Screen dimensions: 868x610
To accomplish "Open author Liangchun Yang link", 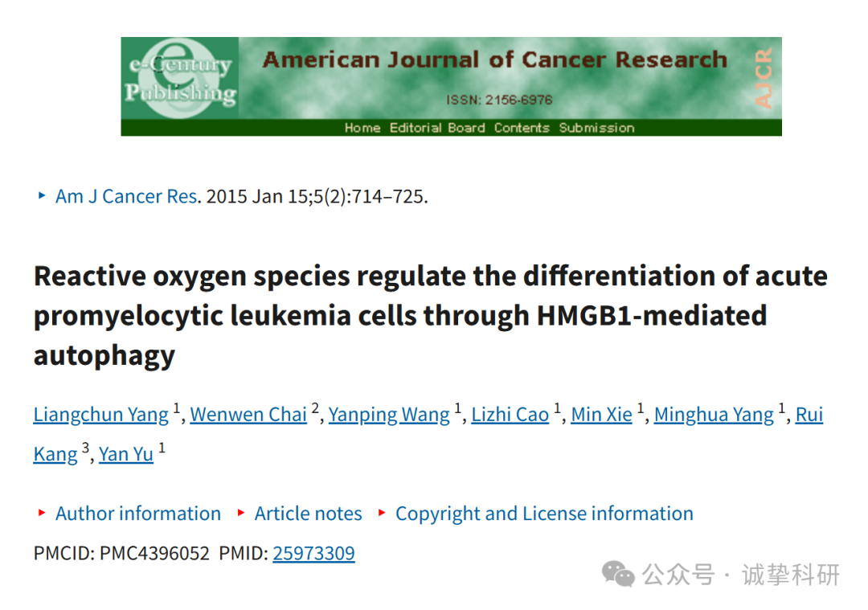I will (100, 415).
